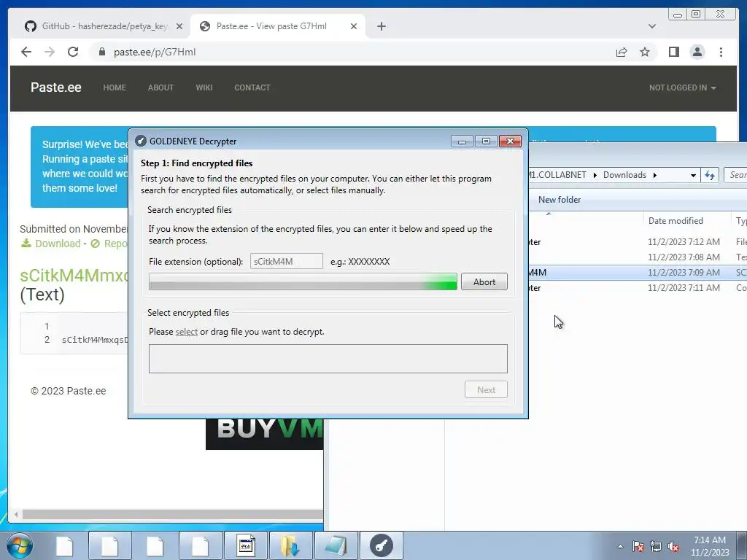The image size is (747, 560).
Task: Open the tab search chevron dropdown
Action: 651,26
